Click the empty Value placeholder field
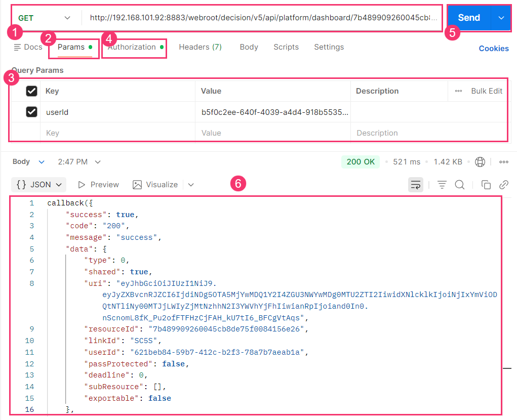This screenshot has height=420, width=517. [272, 133]
